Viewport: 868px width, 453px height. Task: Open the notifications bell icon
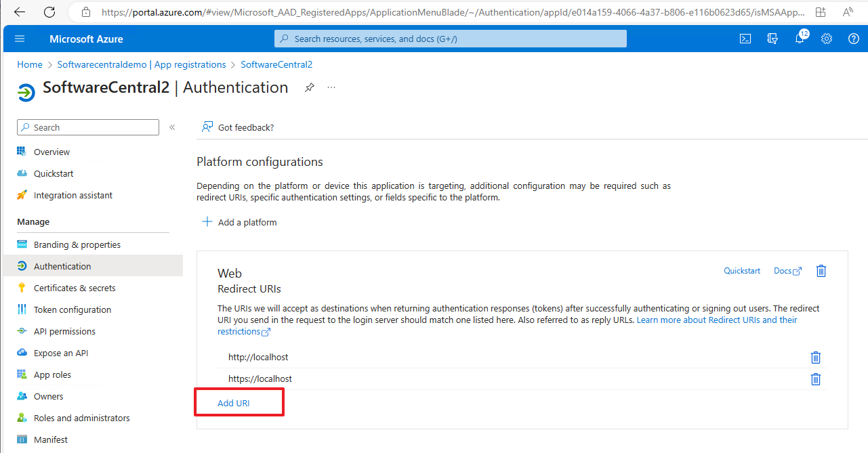(800, 39)
